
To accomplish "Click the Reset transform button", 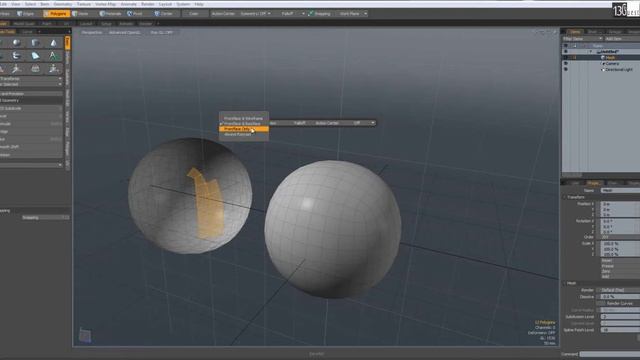I will pos(620,260).
